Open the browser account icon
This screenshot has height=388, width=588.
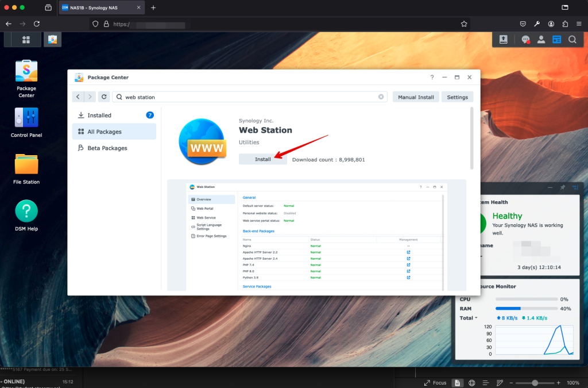[551, 24]
